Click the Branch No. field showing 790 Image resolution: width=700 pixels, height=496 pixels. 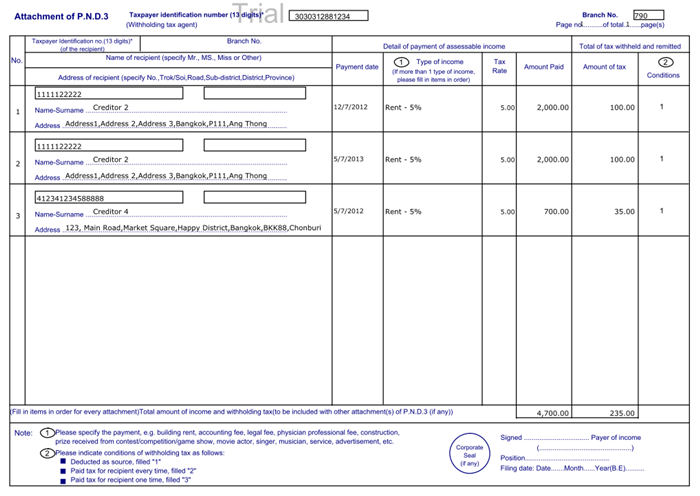648,15
